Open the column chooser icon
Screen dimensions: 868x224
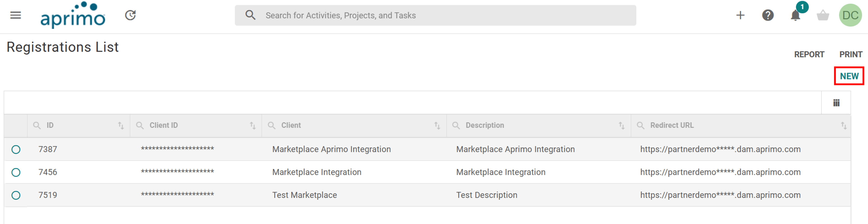pyautogui.click(x=836, y=103)
